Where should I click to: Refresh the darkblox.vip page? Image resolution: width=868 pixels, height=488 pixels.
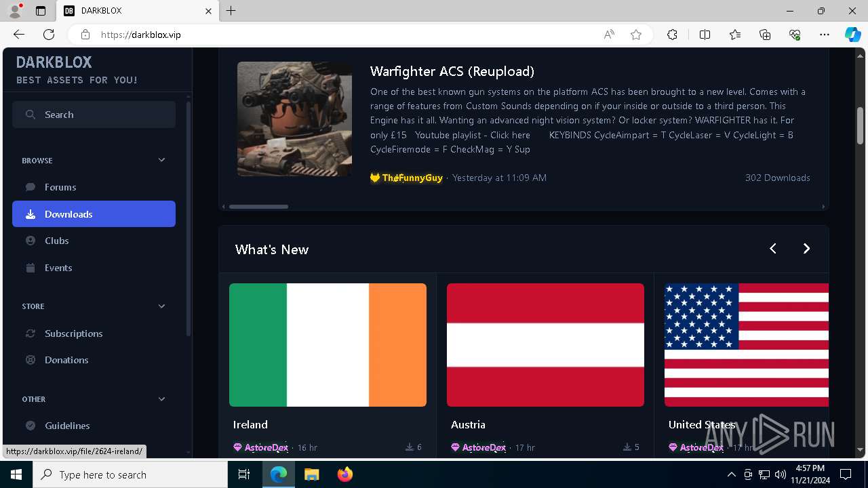pyautogui.click(x=49, y=35)
